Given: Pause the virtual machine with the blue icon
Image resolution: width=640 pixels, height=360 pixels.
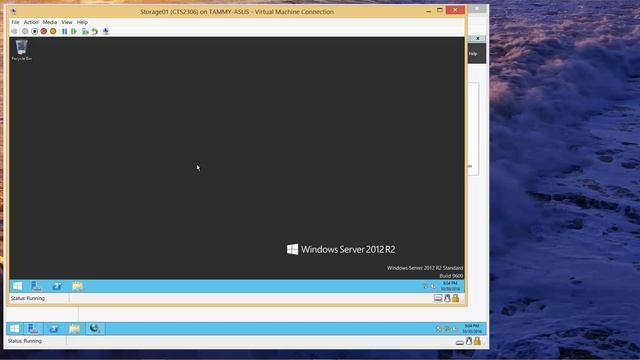Looking at the screenshot, I should [64, 31].
